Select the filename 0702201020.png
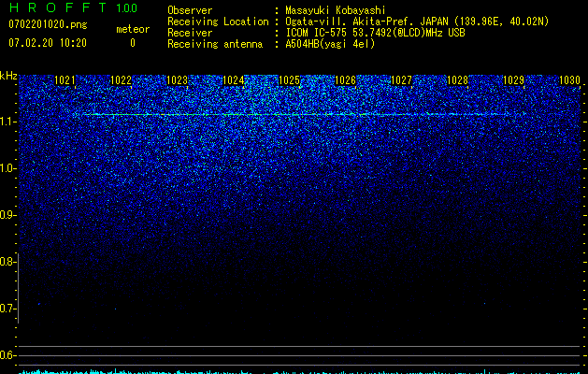The height and width of the screenshot is (374, 588). [48, 25]
